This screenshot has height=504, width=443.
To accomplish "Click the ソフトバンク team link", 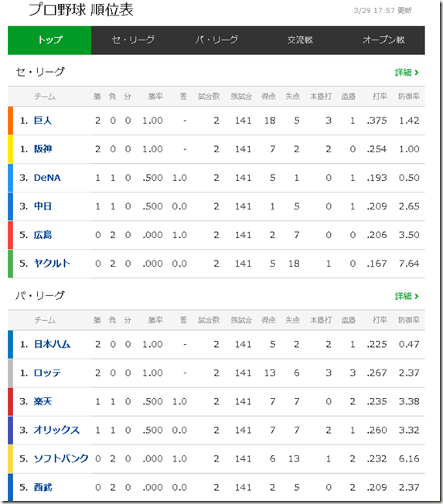I will (x=61, y=459).
